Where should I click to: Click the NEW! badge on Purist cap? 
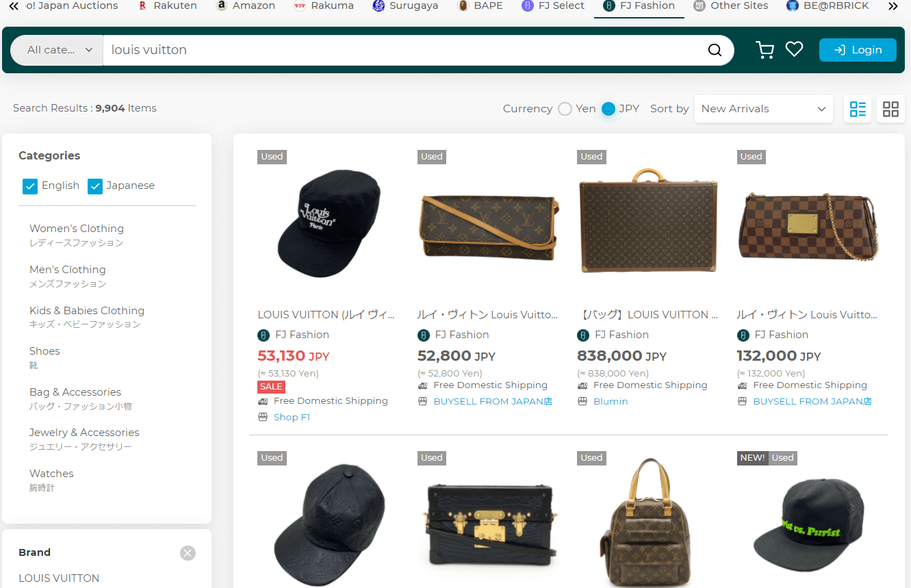pyautogui.click(x=752, y=458)
